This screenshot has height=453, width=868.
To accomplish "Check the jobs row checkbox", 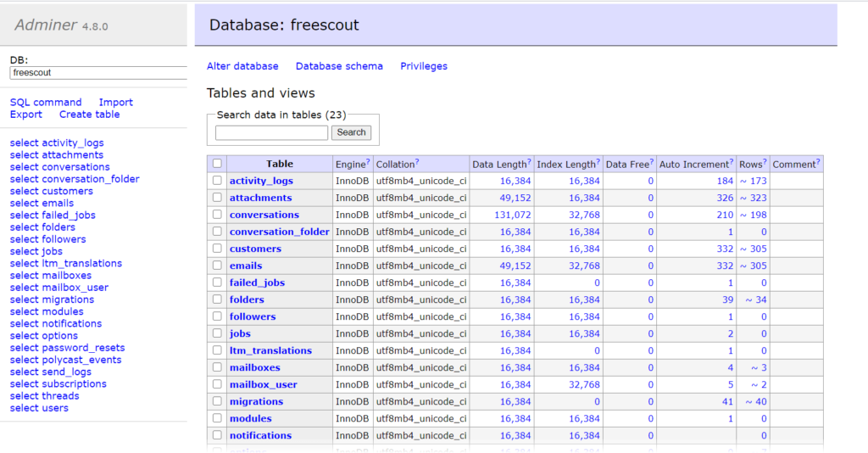I will (217, 333).
